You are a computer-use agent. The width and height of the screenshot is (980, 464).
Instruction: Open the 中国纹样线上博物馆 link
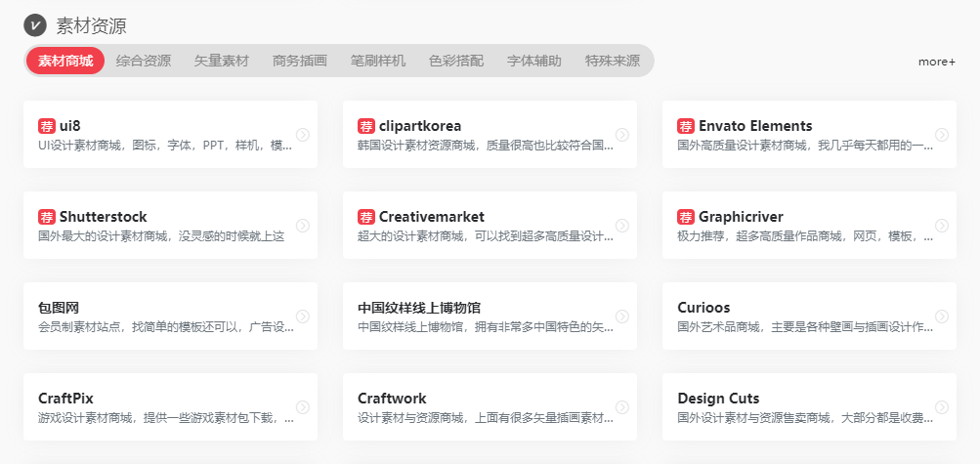tap(419, 308)
